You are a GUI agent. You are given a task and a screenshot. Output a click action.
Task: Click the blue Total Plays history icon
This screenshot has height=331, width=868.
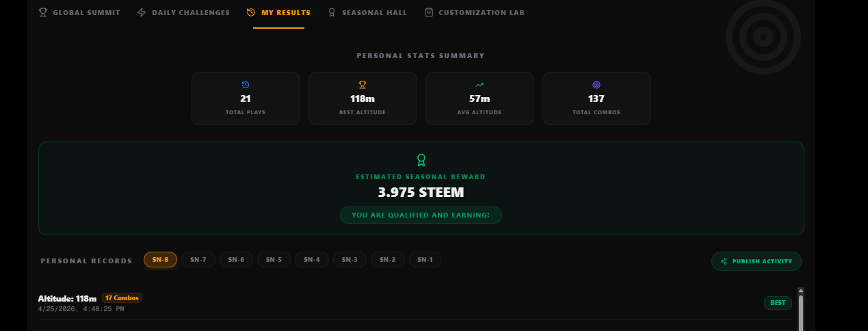246,85
